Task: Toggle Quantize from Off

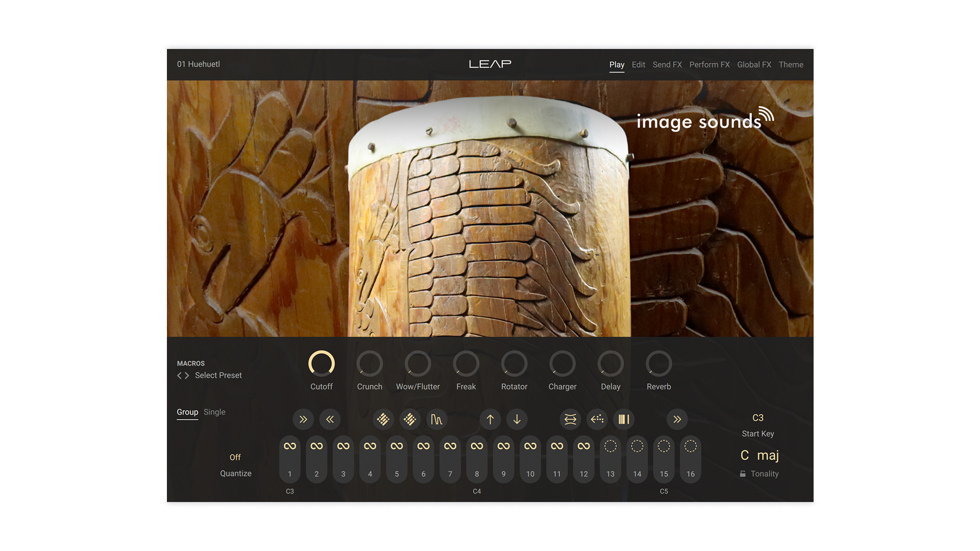Action: pyautogui.click(x=235, y=458)
